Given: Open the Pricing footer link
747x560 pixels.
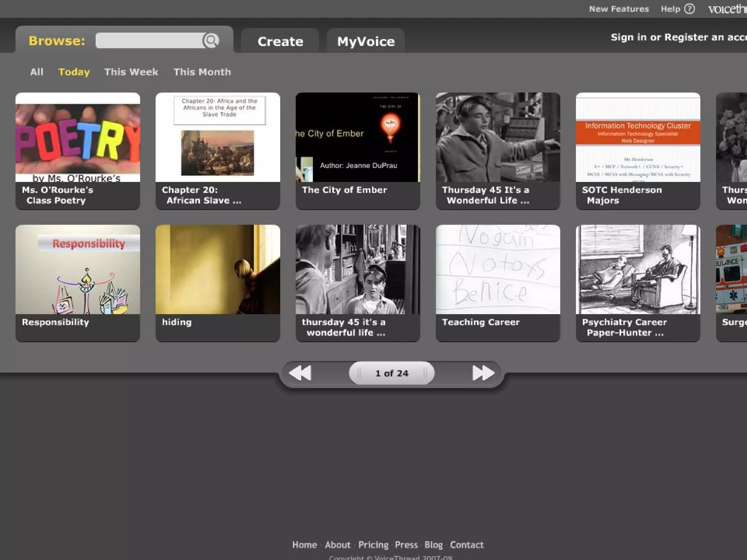Looking at the screenshot, I should (x=373, y=545).
